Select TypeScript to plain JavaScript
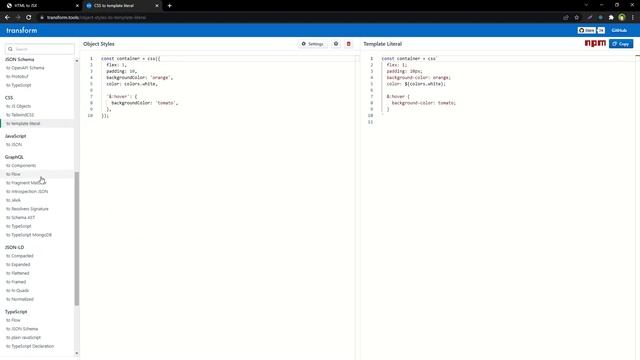The width and height of the screenshot is (640, 360). pyautogui.click(x=24, y=338)
